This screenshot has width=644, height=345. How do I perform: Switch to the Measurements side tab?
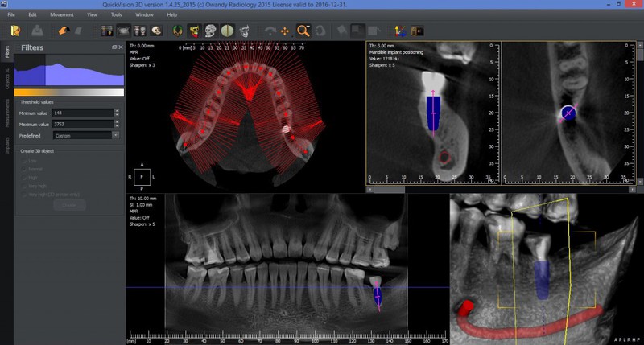pyautogui.click(x=7, y=112)
